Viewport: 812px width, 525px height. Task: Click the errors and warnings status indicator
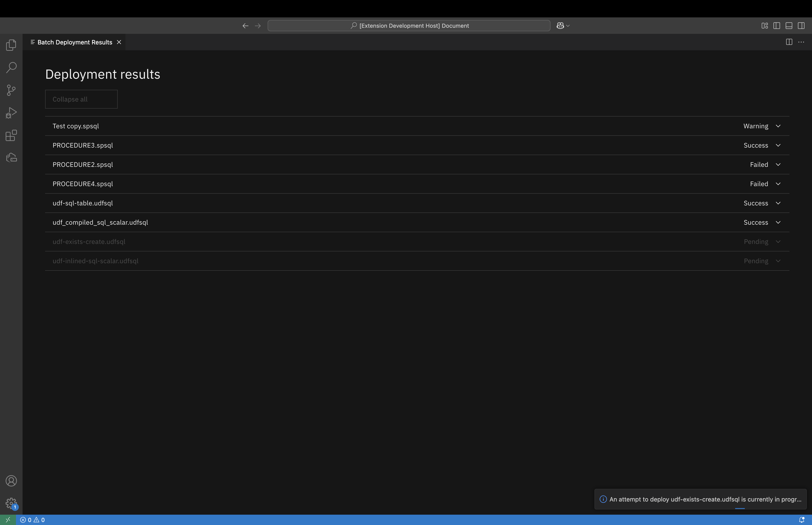pos(32,520)
